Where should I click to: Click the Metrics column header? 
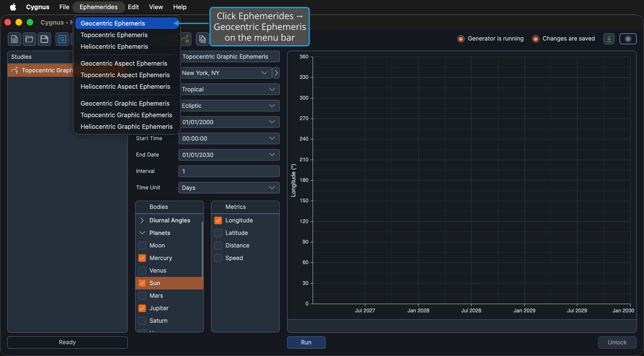tap(246, 207)
